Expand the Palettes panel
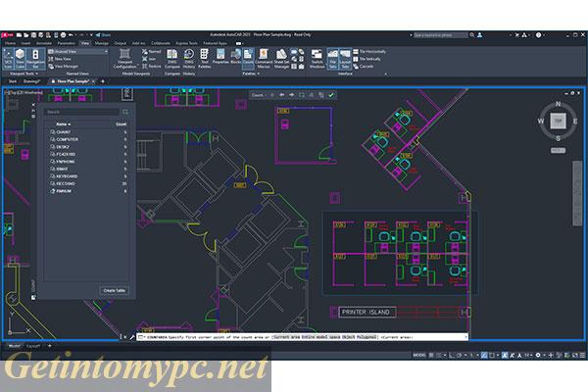This screenshot has width=588, height=392. [x=251, y=73]
